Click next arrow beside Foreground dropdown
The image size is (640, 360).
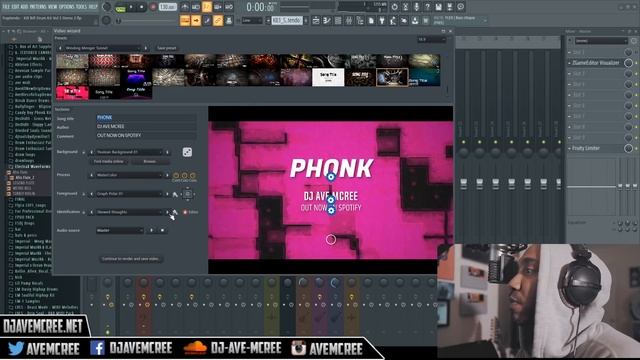(167, 194)
